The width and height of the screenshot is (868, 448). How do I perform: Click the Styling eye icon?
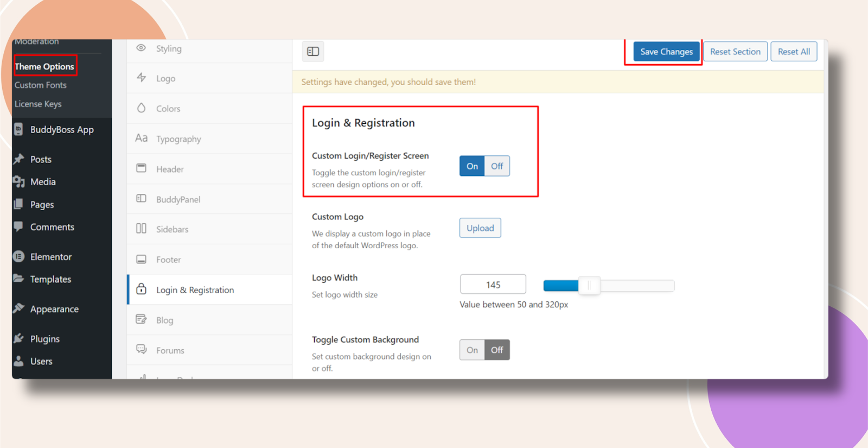click(x=141, y=48)
